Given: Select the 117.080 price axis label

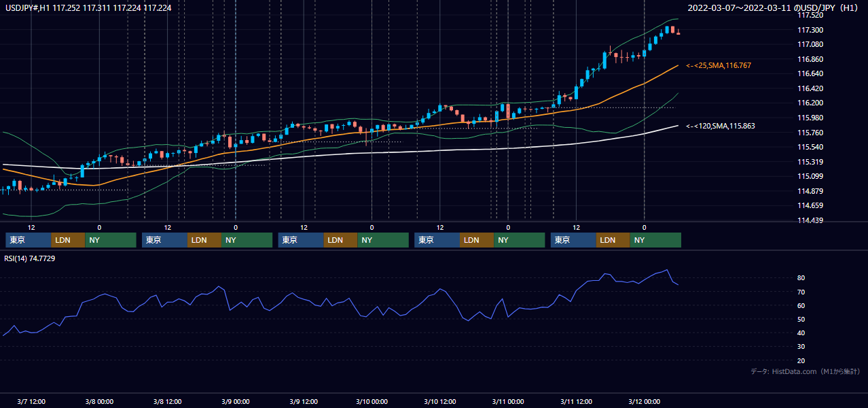Looking at the screenshot, I should pos(810,44).
